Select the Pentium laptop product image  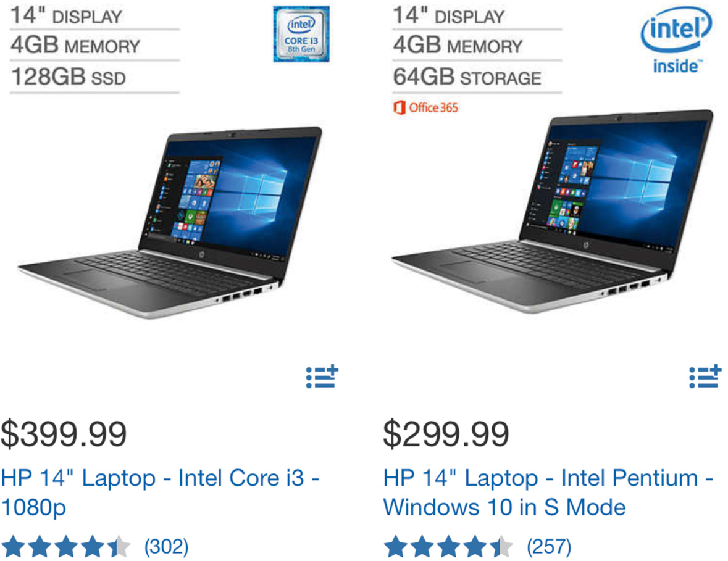(553, 211)
